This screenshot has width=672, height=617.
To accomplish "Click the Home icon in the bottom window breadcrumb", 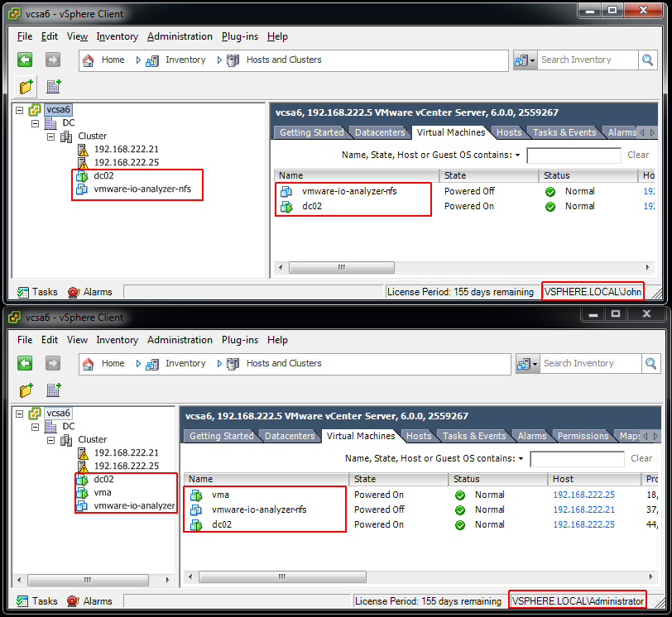I will [x=89, y=364].
